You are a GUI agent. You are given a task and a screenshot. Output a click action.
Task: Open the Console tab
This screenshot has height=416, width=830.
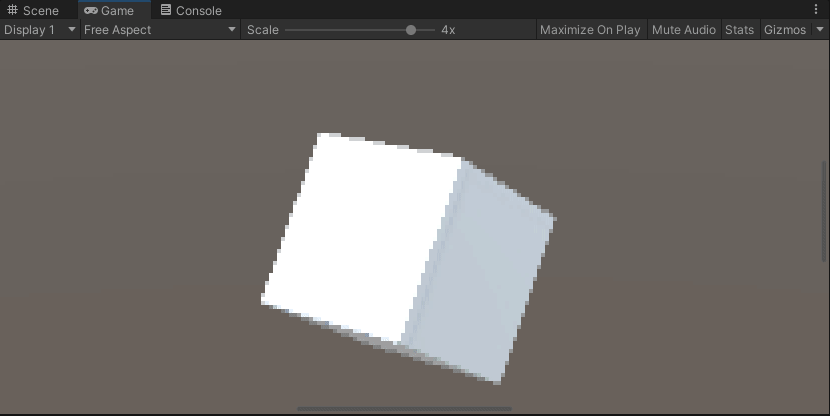click(x=191, y=10)
